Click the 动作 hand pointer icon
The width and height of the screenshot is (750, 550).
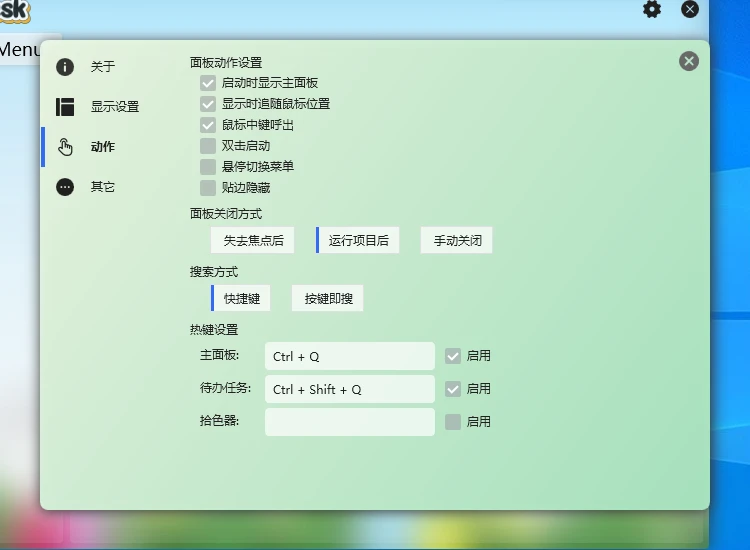pos(65,147)
